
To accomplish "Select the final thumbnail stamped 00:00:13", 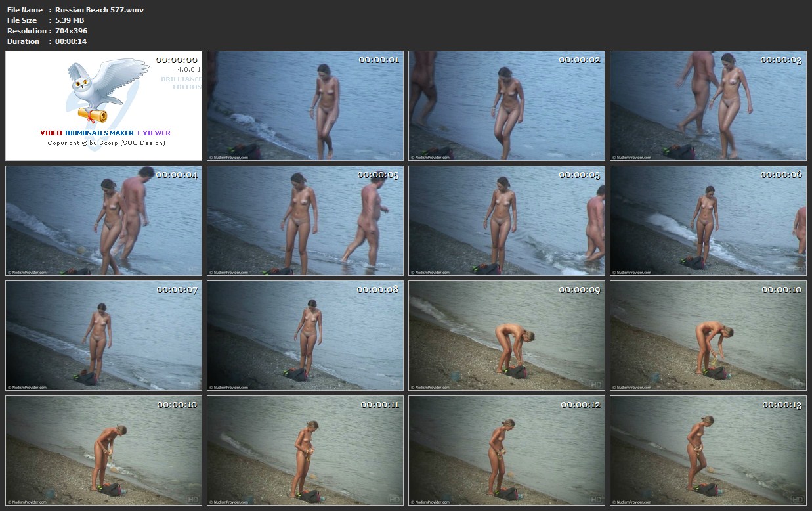I will 708,451.
